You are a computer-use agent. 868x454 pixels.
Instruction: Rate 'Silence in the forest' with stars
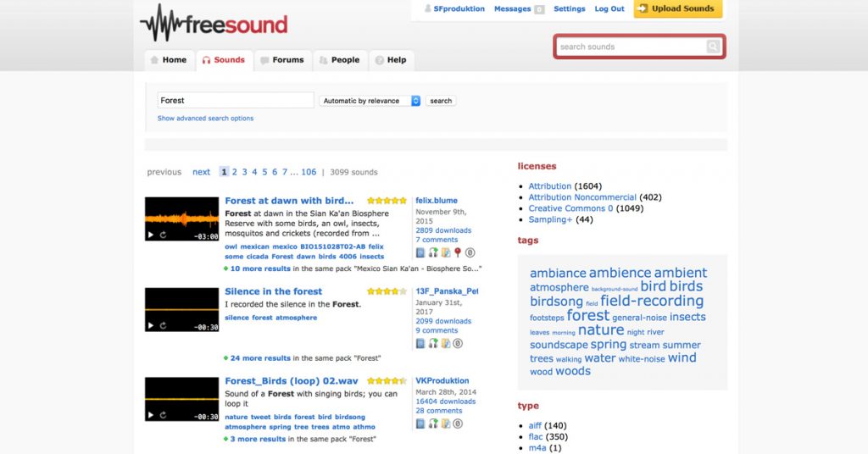coord(387,291)
